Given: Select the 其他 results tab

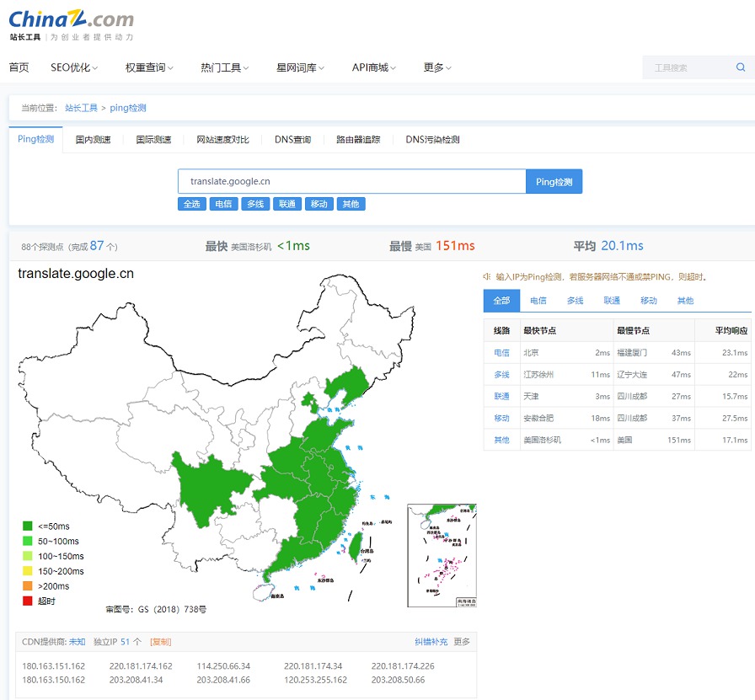Looking at the screenshot, I should point(685,301).
